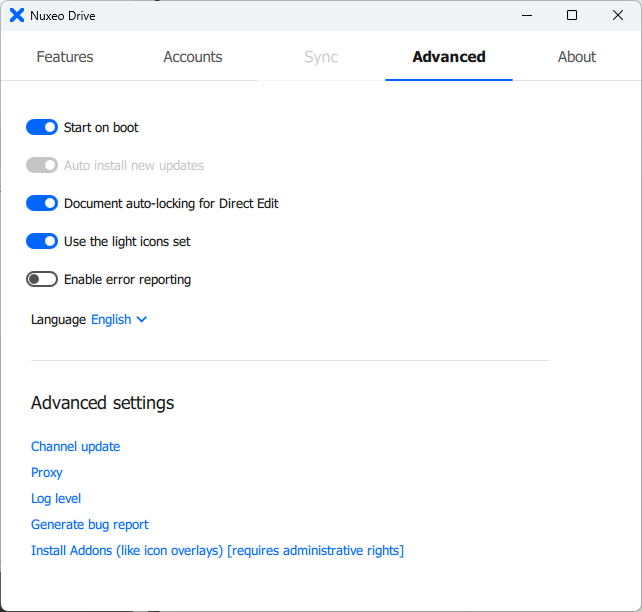Select the Sync tab

click(321, 57)
